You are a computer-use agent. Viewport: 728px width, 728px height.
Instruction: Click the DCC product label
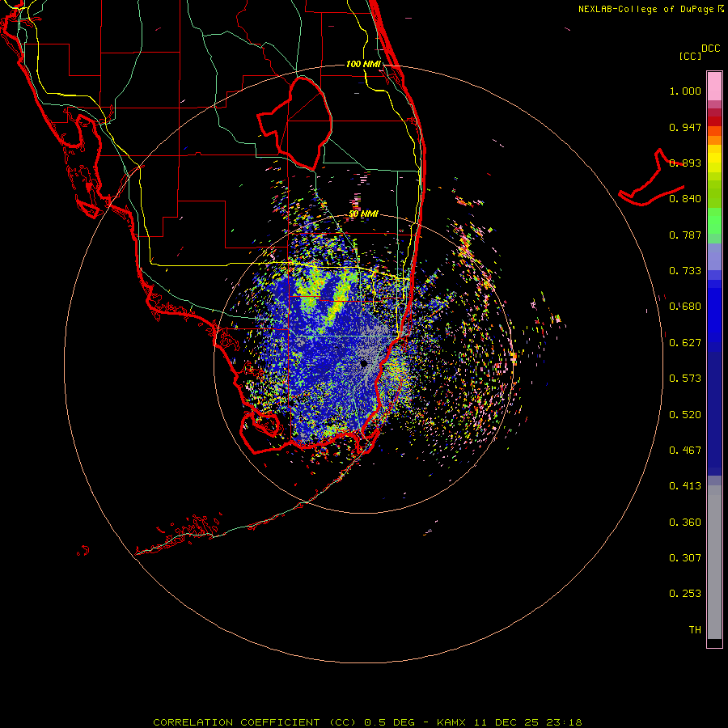coord(711,49)
